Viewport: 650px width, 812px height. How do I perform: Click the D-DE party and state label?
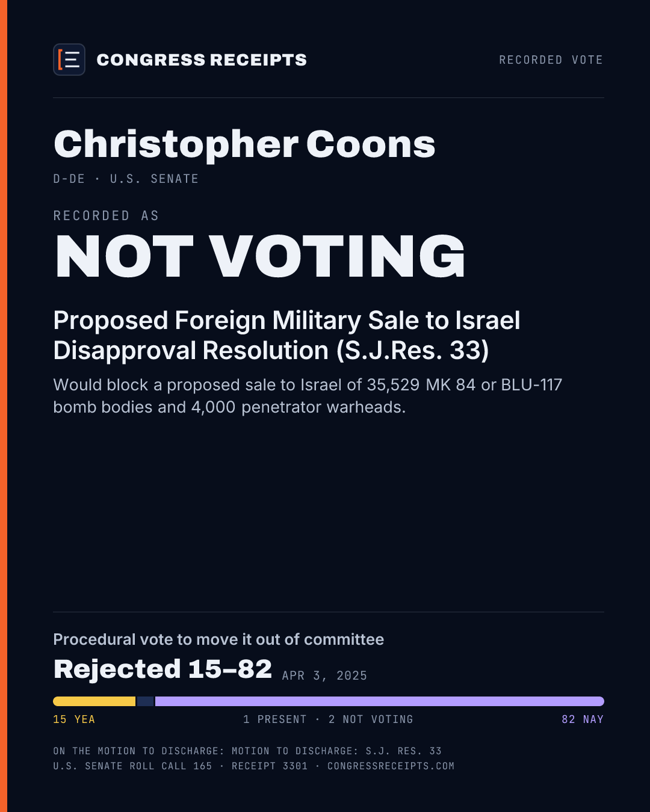(x=69, y=179)
